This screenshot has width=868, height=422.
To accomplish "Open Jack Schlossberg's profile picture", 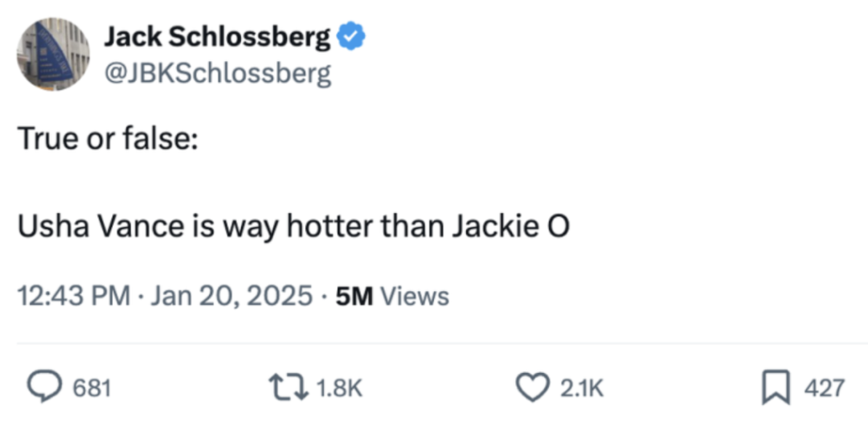I will tap(53, 55).
